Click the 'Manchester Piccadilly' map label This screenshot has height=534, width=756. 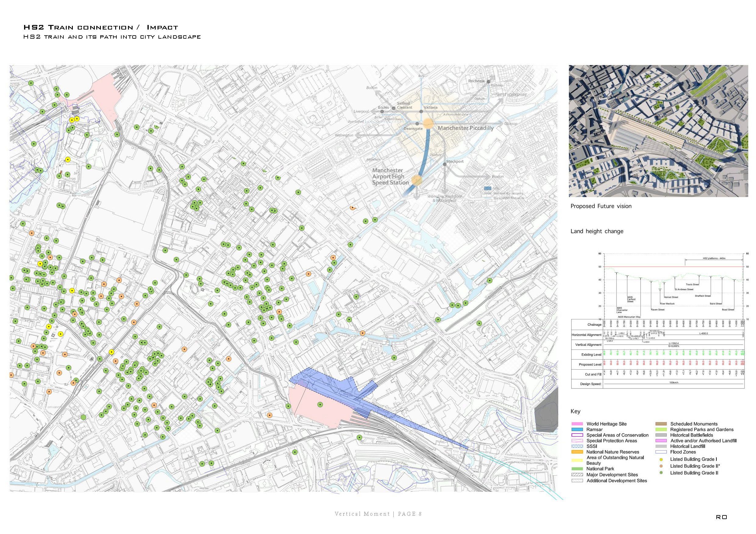(x=466, y=128)
